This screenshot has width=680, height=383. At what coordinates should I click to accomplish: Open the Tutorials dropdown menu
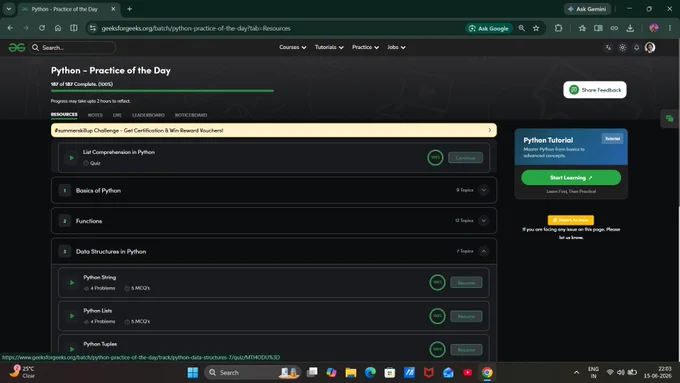pos(329,47)
